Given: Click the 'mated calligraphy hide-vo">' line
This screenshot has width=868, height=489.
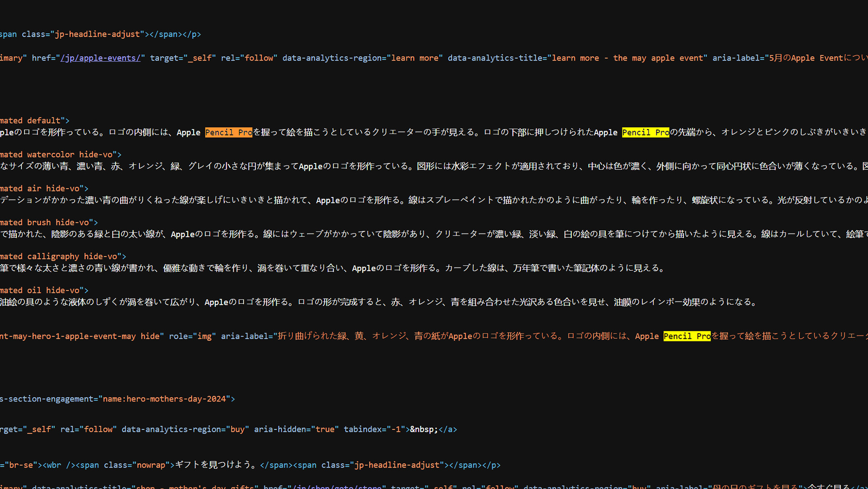Looking at the screenshot, I should coord(63,256).
